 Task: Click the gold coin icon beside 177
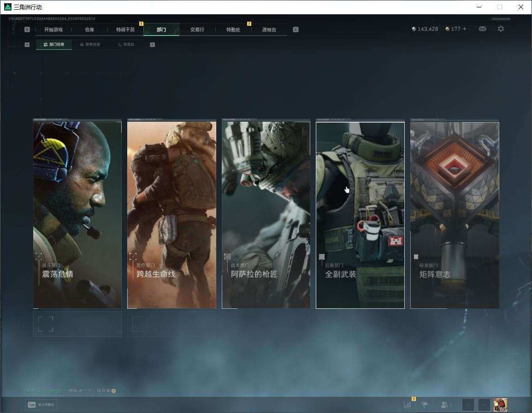tap(447, 29)
